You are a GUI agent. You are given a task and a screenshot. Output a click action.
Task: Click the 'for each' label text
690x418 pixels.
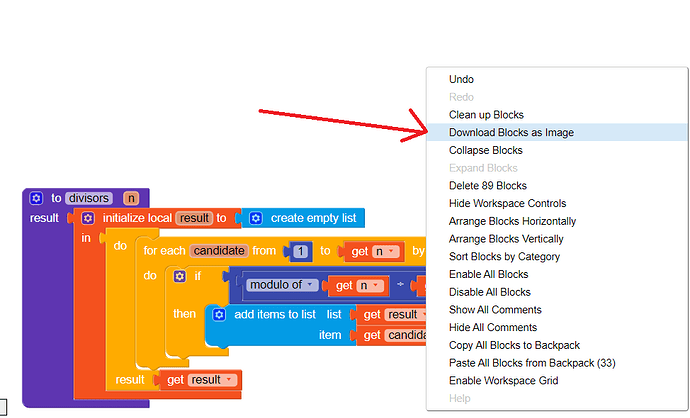pyautogui.click(x=164, y=251)
